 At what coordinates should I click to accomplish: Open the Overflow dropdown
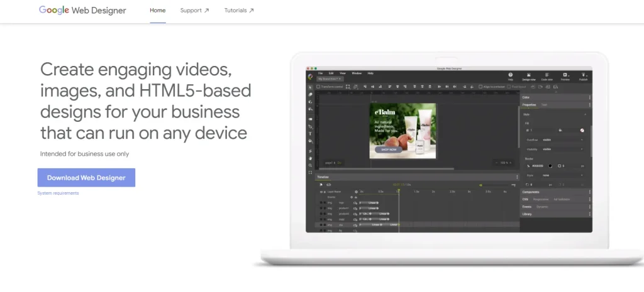[562, 140]
